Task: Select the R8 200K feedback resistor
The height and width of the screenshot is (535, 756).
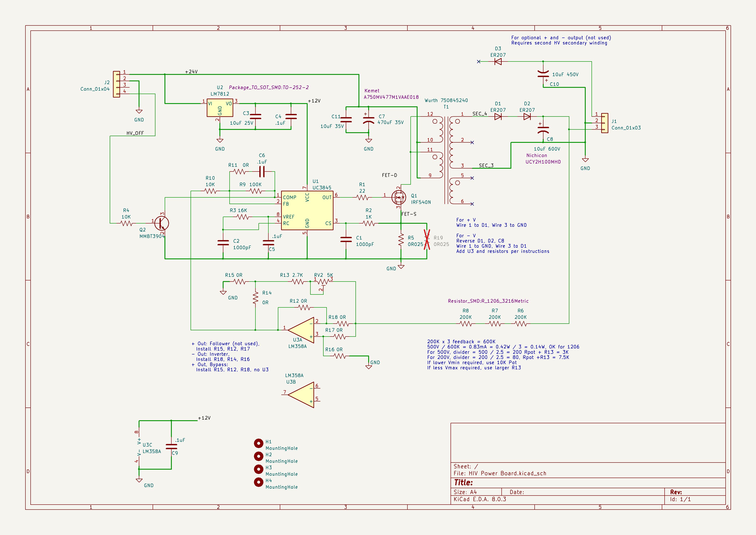Action: tap(466, 324)
